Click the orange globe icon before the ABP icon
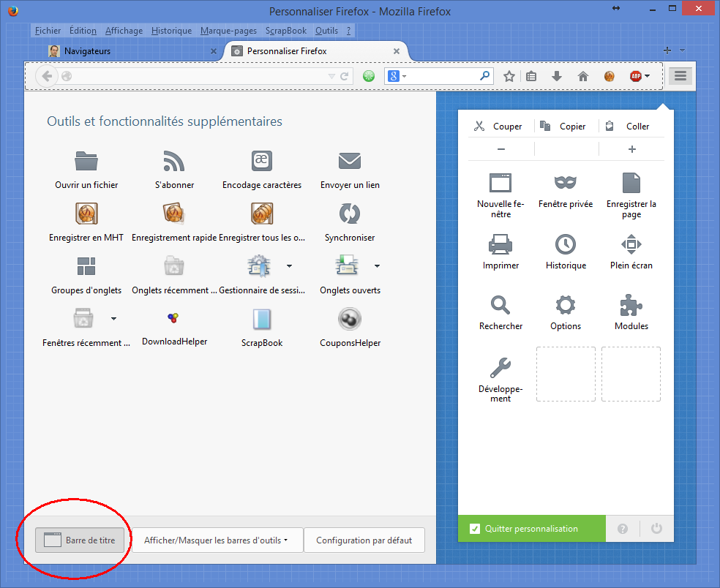Image resolution: width=720 pixels, height=588 pixels. [610, 76]
